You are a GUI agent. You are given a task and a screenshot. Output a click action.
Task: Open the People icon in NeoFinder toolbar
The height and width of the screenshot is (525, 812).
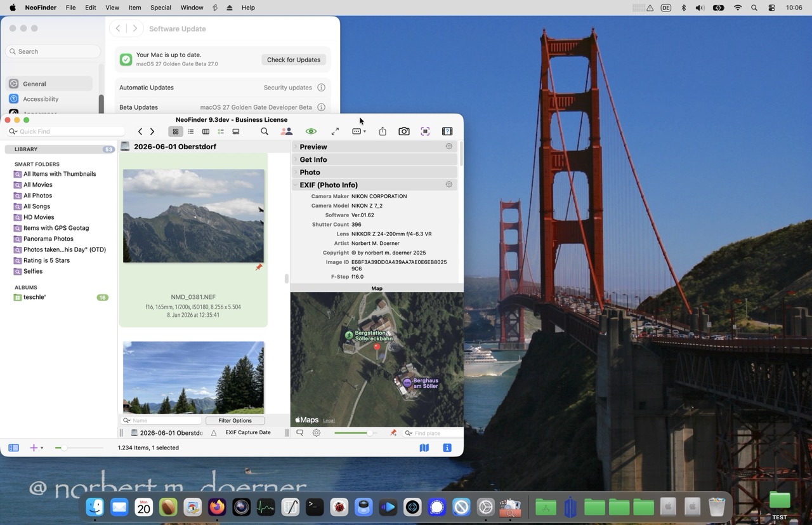pos(287,131)
